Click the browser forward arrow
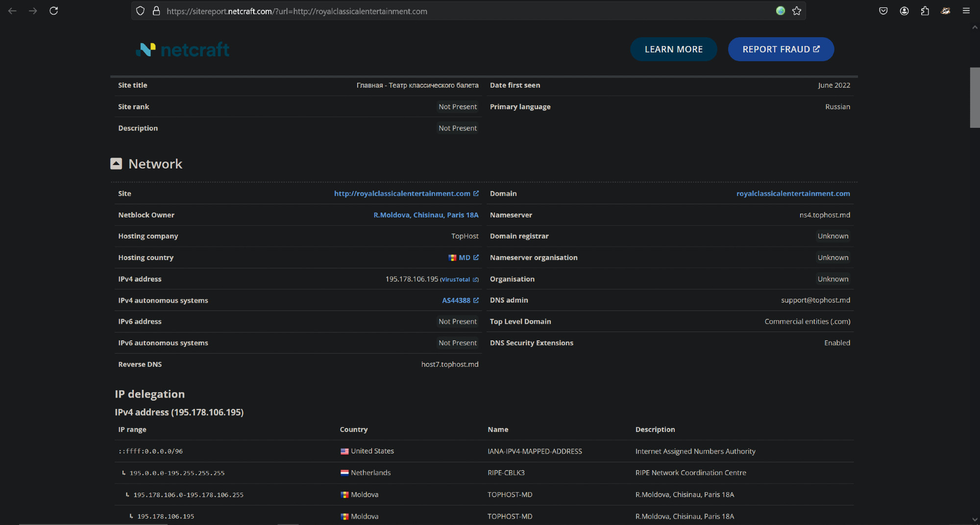 (x=33, y=11)
